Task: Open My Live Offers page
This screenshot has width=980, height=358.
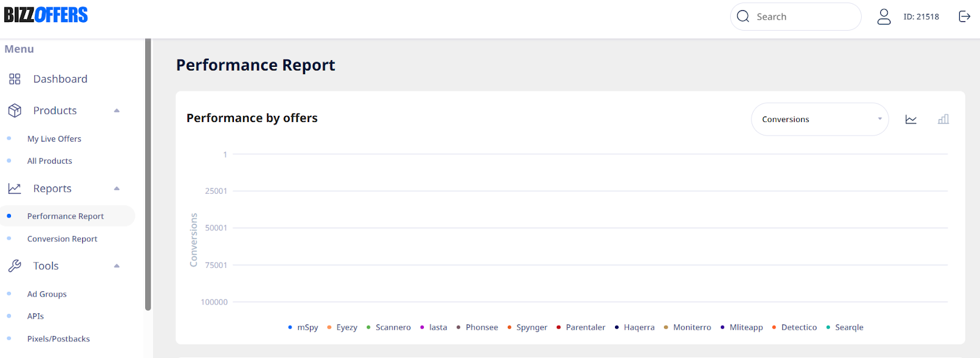Action: click(54, 139)
